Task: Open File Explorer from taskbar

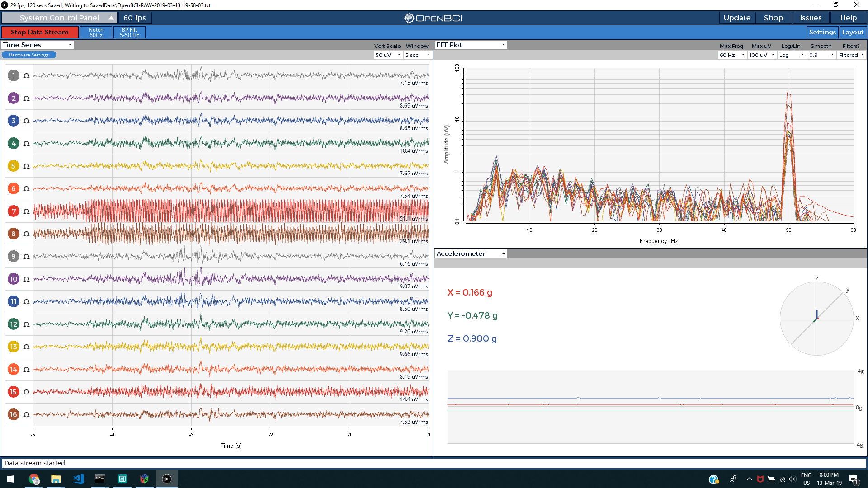Action: pyautogui.click(x=56, y=479)
